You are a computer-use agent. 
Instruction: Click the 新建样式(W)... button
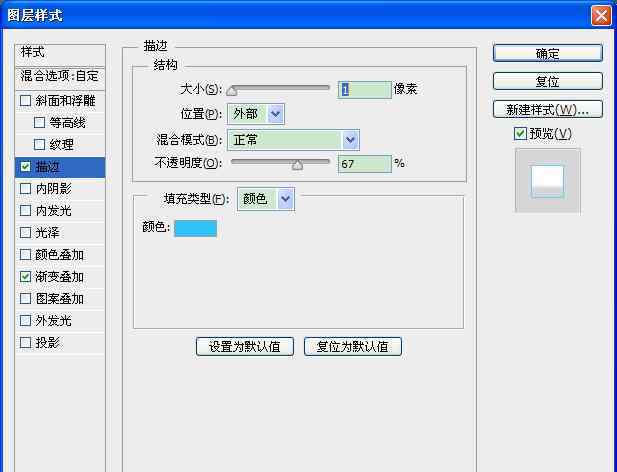click(x=548, y=109)
